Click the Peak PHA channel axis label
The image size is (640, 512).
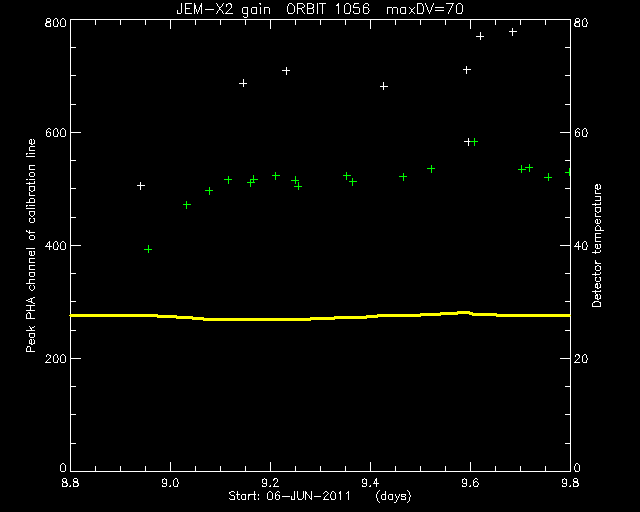click(x=31, y=245)
